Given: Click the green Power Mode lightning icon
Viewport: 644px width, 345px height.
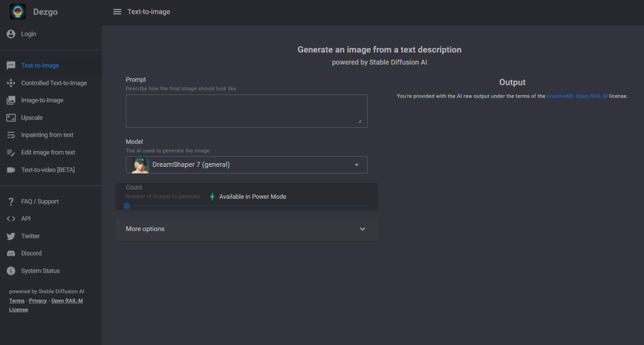Looking at the screenshot, I should pos(213,196).
